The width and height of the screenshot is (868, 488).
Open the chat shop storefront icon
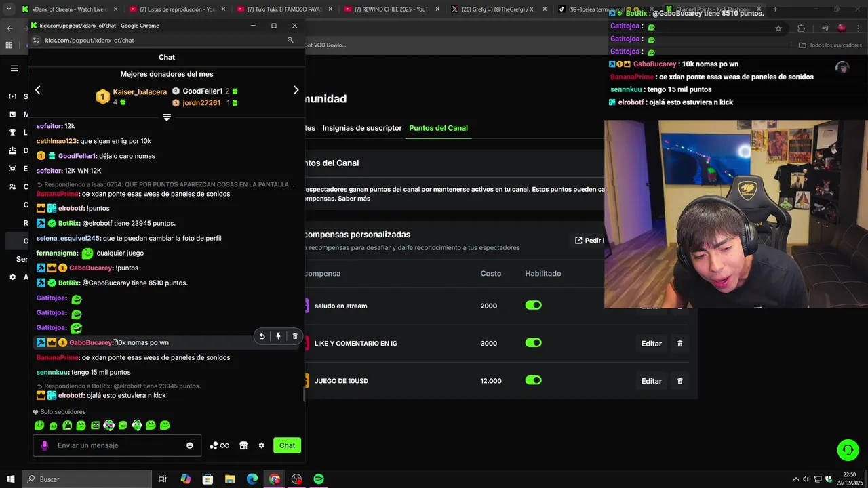click(243, 445)
